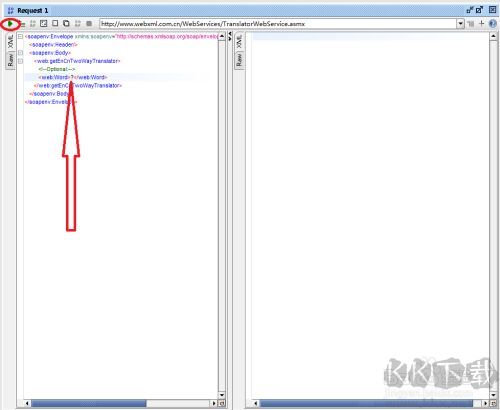Collapse the soapenv:Envelope node
Image resolution: width=500 pixels, height=410 pixels.
[21, 36]
